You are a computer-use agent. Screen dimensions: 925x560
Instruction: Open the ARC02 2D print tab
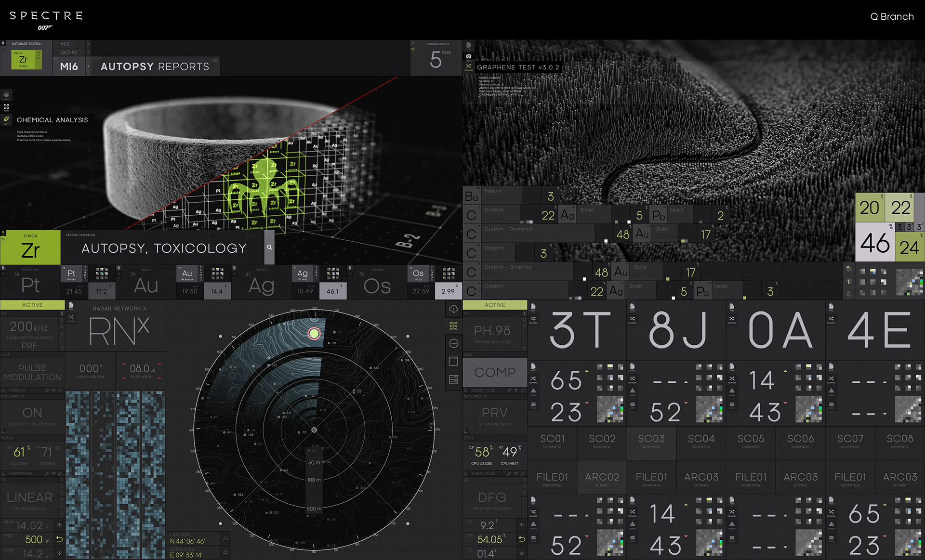602,479
